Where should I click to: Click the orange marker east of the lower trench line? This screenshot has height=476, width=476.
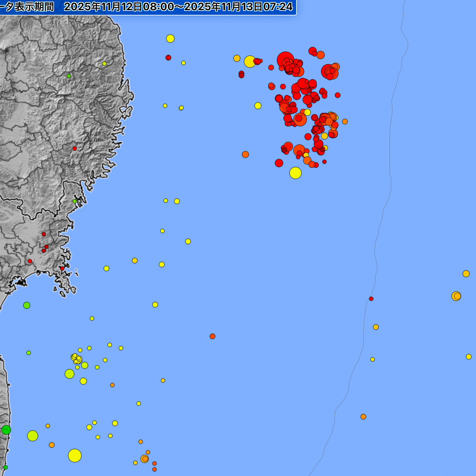click(x=363, y=417)
